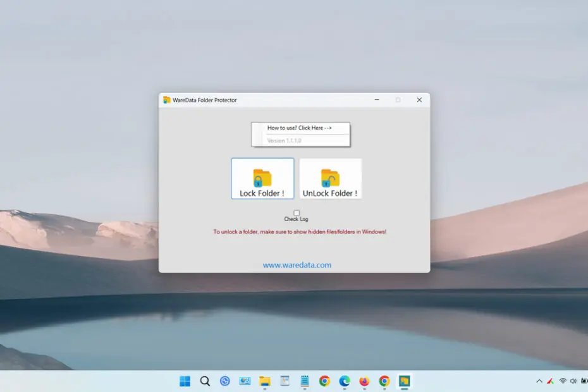The image size is (588, 392).
Task: Visit the www.waredata.com link
Action: click(297, 265)
